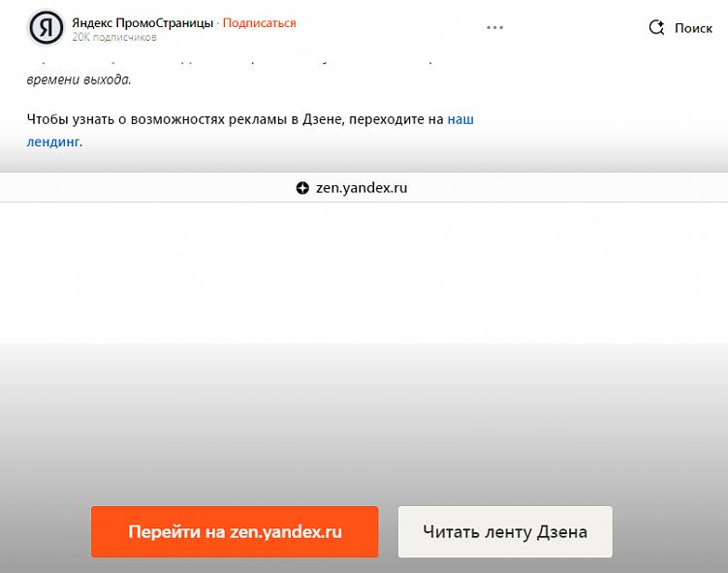
Task: Open the zen.yandex.ru link bar
Action: coord(364,187)
